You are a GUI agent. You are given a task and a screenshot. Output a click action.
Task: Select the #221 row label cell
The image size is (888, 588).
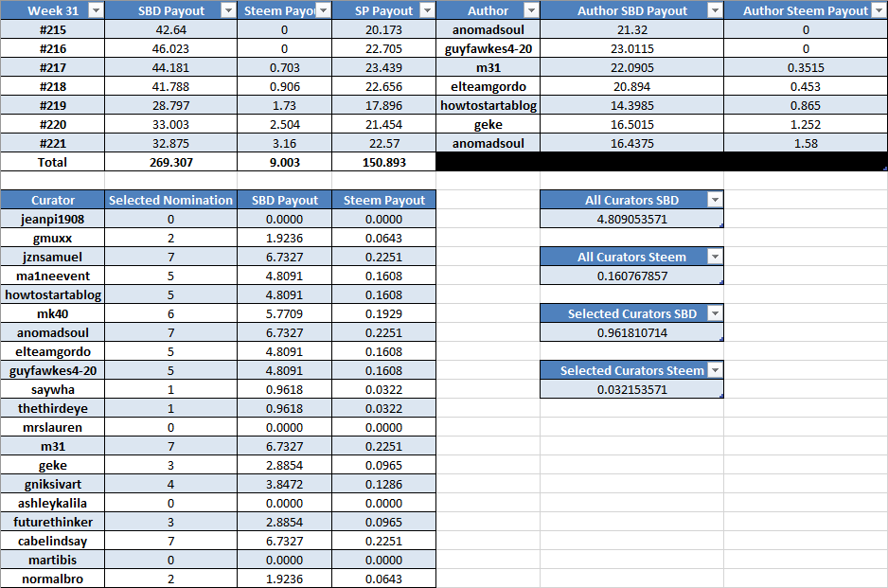coord(53,143)
